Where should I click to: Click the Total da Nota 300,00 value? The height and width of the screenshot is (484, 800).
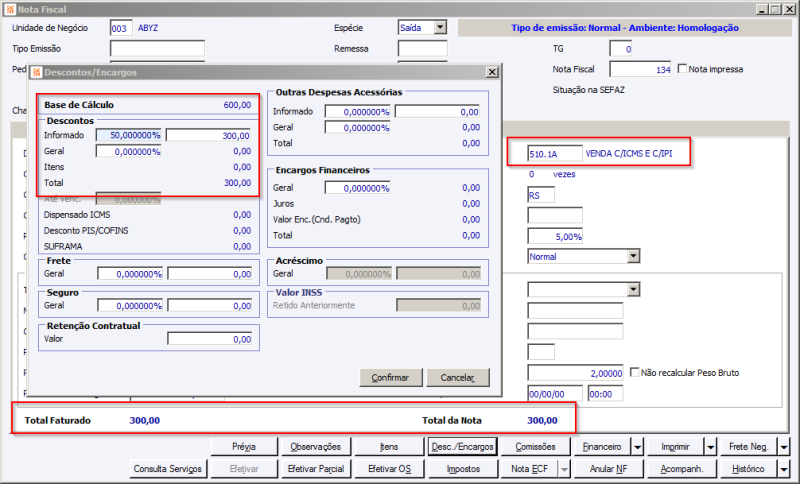[x=542, y=420]
